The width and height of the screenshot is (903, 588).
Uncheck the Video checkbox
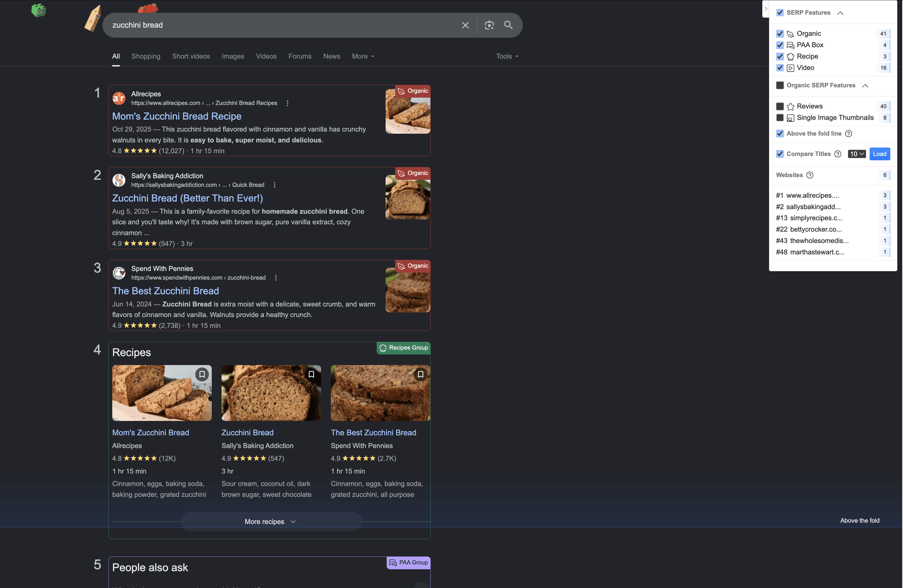pos(780,68)
